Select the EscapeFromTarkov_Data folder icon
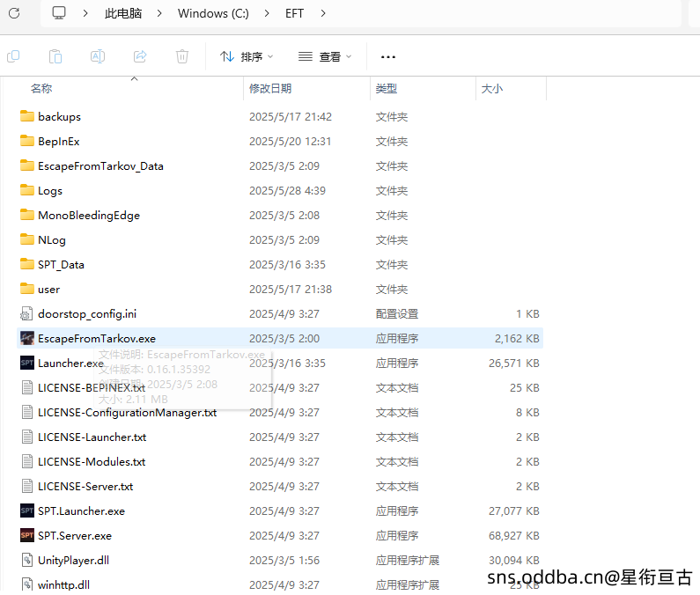This screenshot has width=700, height=595. [27, 165]
